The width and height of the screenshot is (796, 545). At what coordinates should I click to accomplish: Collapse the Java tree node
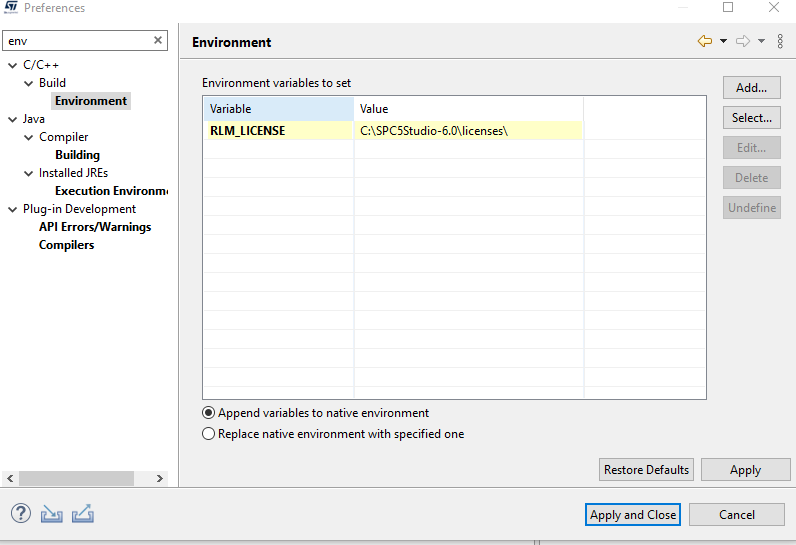pos(12,119)
